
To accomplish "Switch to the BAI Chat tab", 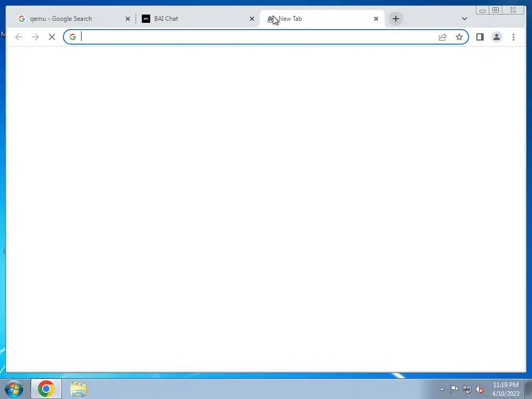I will point(197,19).
